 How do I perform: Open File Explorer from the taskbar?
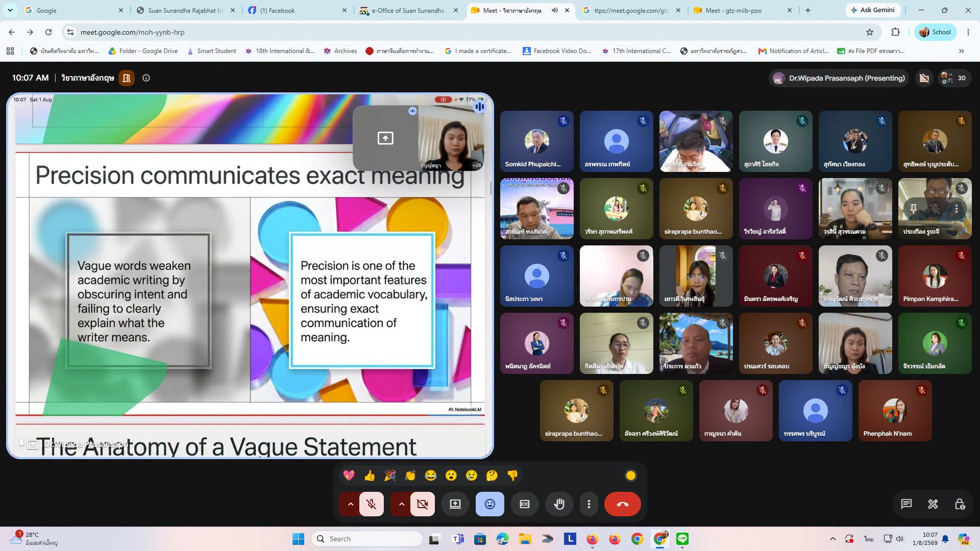click(x=525, y=539)
